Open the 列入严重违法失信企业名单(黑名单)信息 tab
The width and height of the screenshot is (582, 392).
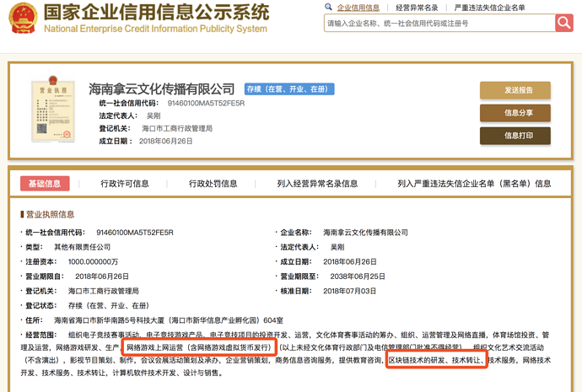coord(474,184)
